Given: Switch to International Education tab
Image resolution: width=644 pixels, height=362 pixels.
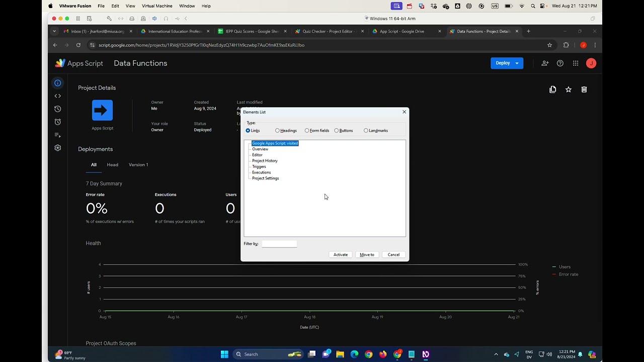Looking at the screenshot, I should click(x=175, y=31).
